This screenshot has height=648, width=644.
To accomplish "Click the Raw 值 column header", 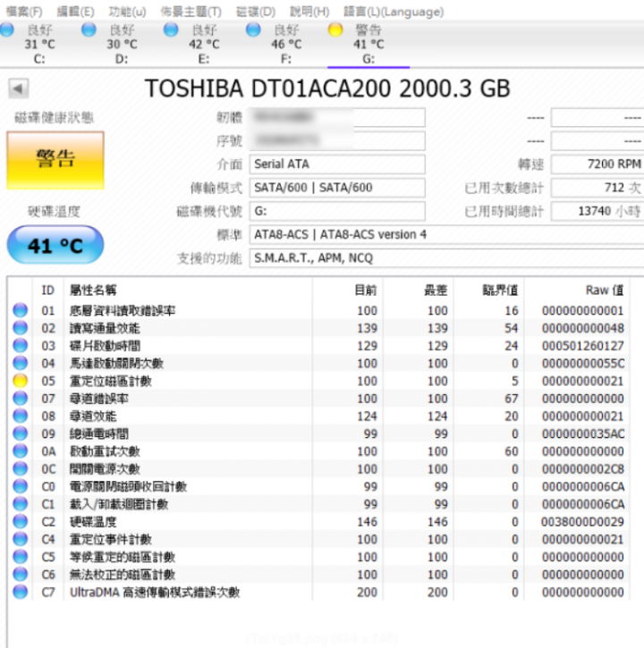I will pyautogui.click(x=577, y=290).
